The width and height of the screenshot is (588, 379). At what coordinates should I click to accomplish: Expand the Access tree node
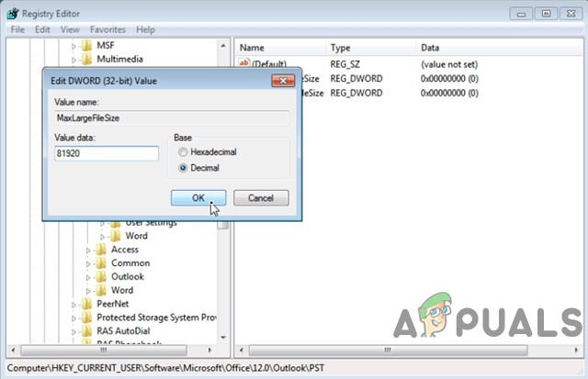click(88, 251)
